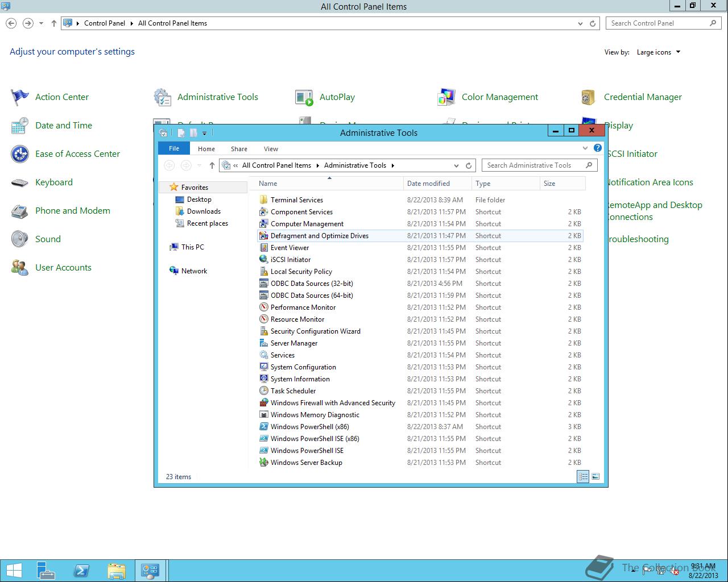Click chevron after Control Panel in main breadcrumb
Viewport: 728px width, 582px height.
pyautogui.click(x=131, y=23)
